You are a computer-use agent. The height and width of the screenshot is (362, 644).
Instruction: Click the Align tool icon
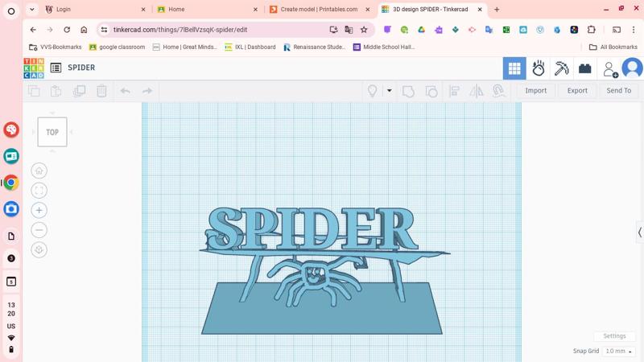pos(454,91)
